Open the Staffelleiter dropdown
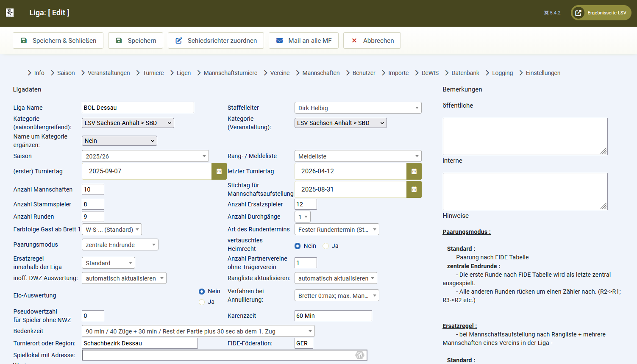Screen dimensions: 637x364 [x=358, y=108]
